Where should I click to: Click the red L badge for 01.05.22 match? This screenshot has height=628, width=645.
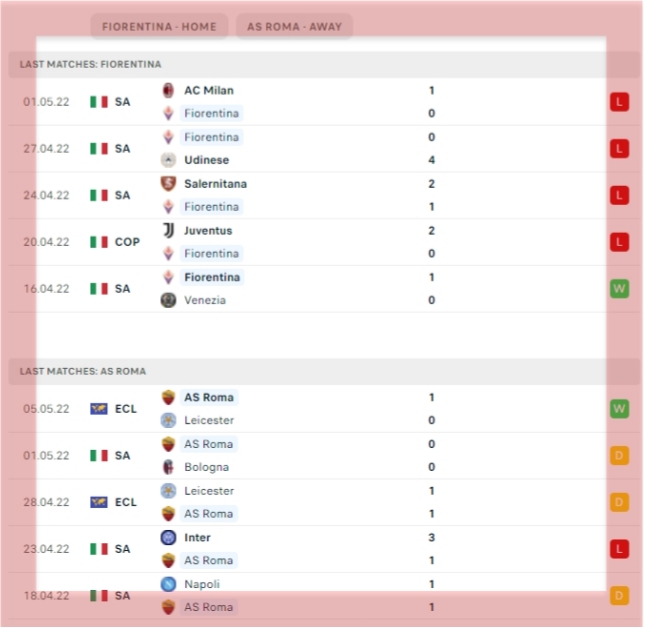pos(619,102)
